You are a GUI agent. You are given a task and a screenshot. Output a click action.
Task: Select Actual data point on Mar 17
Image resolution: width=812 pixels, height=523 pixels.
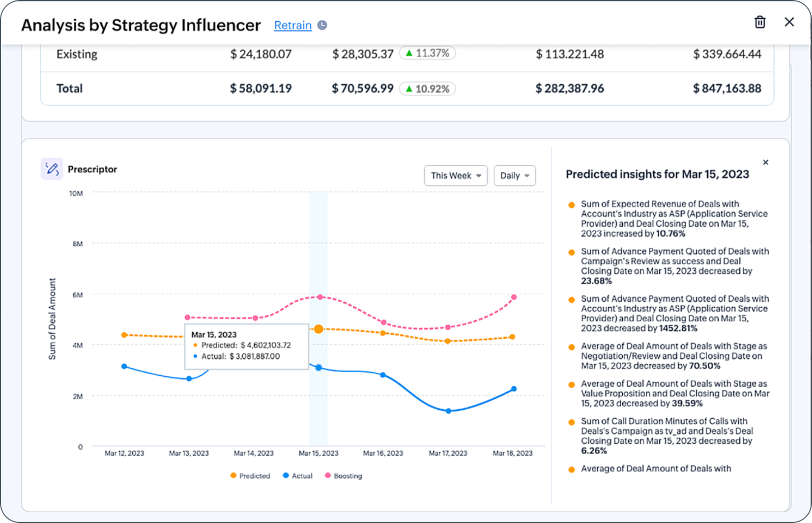[x=448, y=411]
